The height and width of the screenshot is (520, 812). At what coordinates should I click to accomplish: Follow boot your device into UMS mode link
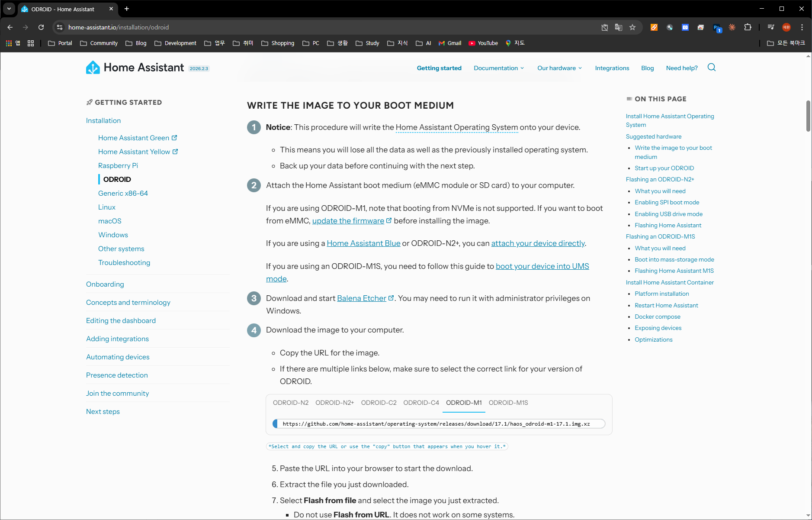[542, 266]
